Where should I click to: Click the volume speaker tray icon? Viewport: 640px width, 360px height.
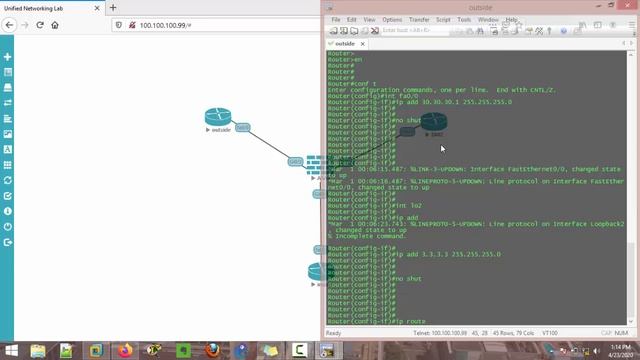pos(596,351)
